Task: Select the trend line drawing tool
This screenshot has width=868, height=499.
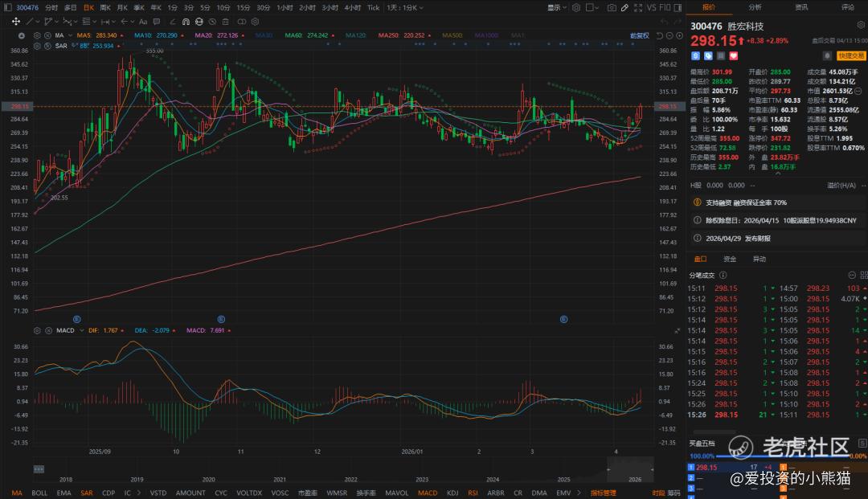Action: [x=30, y=22]
